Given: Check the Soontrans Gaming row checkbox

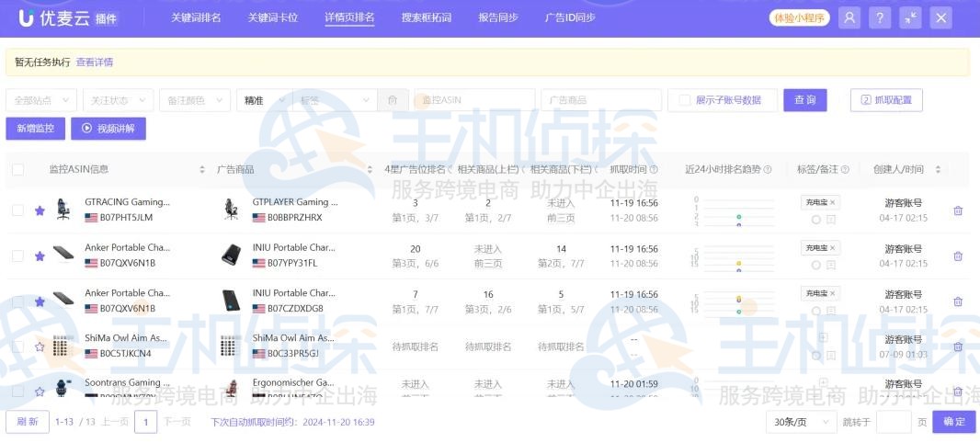Looking at the screenshot, I should (18, 392).
